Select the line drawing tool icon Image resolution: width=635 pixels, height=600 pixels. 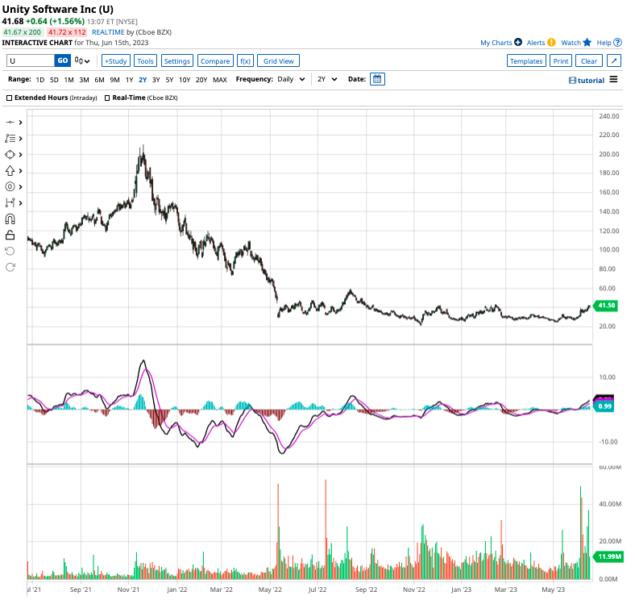[10, 122]
